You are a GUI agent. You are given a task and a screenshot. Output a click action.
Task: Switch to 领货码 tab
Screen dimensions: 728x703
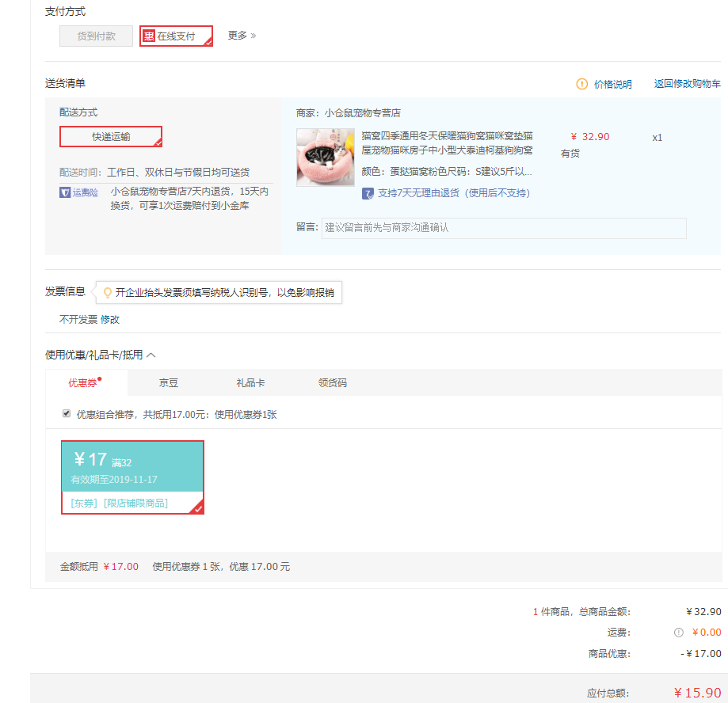click(x=333, y=383)
